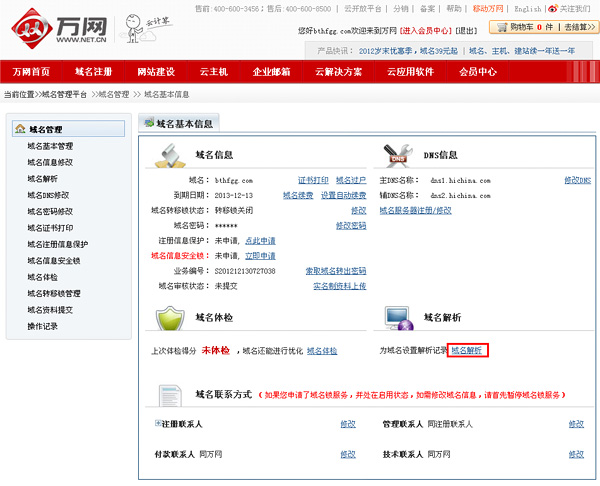
Task: Click the 去结算 checkout button
Action: pos(580,27)
